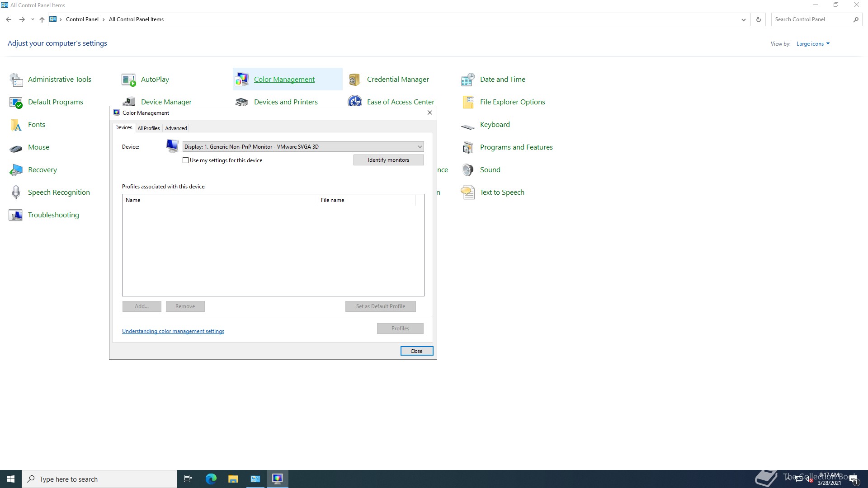Image resolution: width=868 pixels, height=488 pixels.
Task: Click Control Panel in breadcrumb path
Action: (x=82, y=19)
